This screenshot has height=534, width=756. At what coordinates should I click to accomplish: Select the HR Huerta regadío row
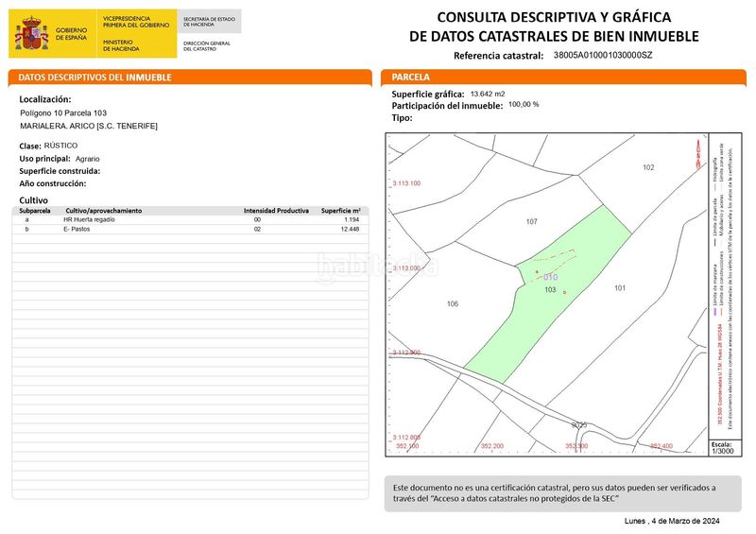pyautogui.click(x=191, y=219)
